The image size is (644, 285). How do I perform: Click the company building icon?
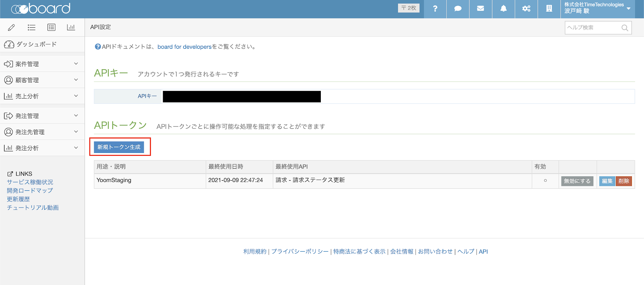click(x=549, y=9)
